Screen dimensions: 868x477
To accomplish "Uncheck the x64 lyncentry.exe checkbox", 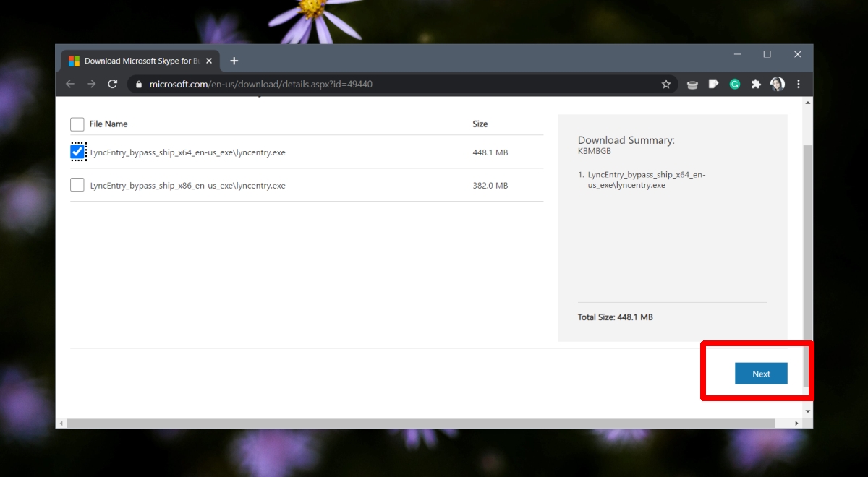I will [x=77, y=152].
